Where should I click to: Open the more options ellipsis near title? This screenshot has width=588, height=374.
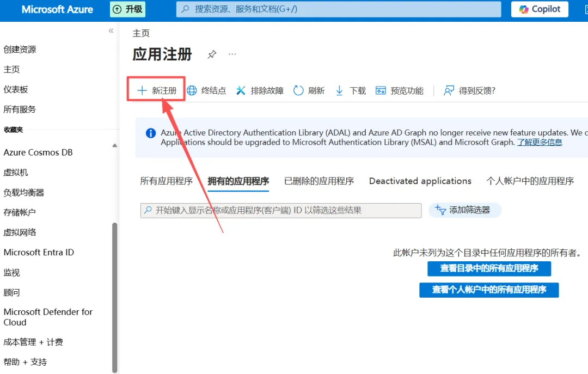(x=232, y=54)
